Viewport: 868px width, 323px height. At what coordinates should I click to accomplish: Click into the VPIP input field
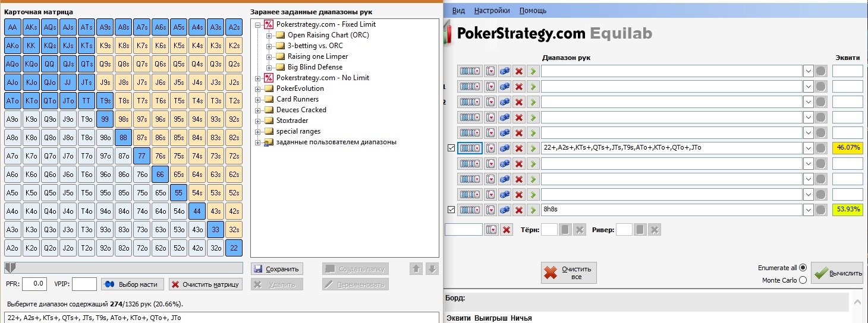coord(84,284)
